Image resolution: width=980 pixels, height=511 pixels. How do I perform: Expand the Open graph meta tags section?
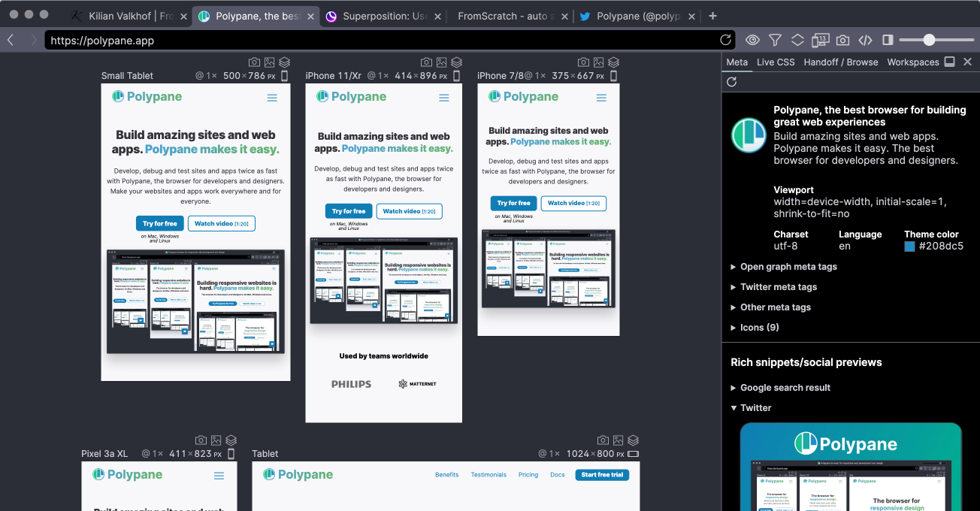point(784,266)
